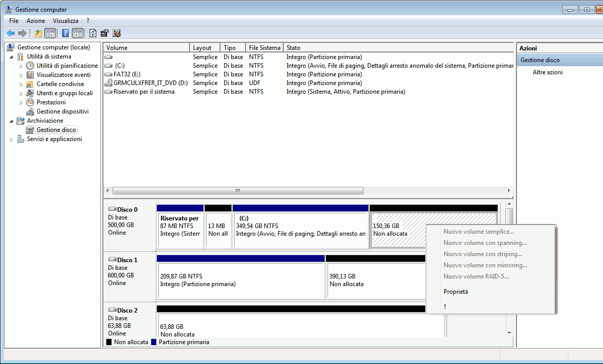Sort by the Layout column header
Image resolution: width=603 pixels, height=364 pixels.
click(x=205, y=48)
